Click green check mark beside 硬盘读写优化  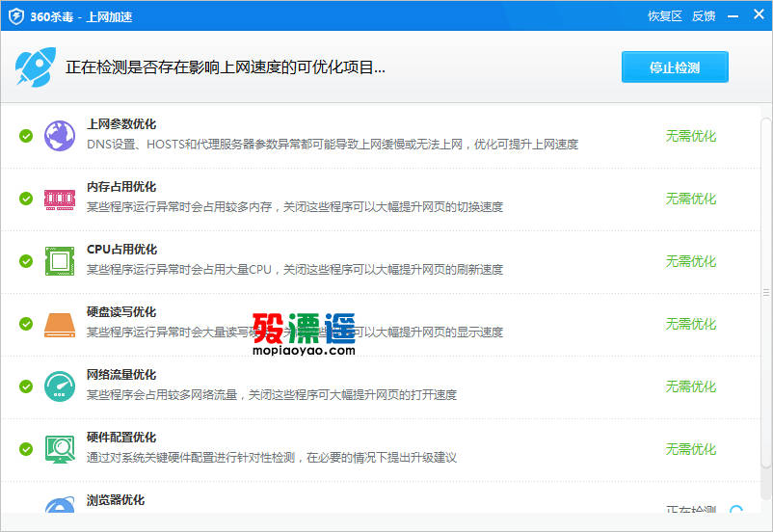26,324
